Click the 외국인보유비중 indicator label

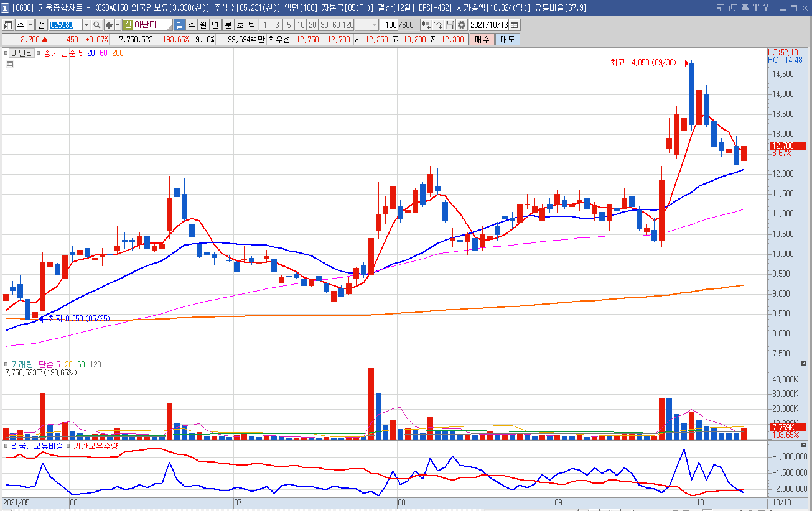point(37,446)
